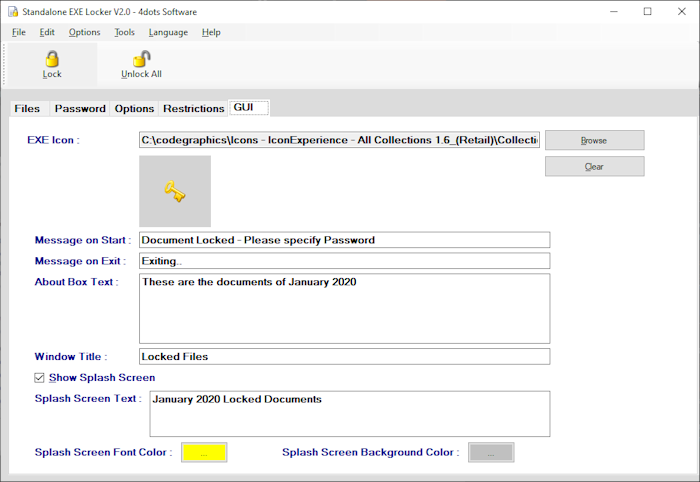
Task: Switch to the Restrictions tab
Action: (193, 108)
